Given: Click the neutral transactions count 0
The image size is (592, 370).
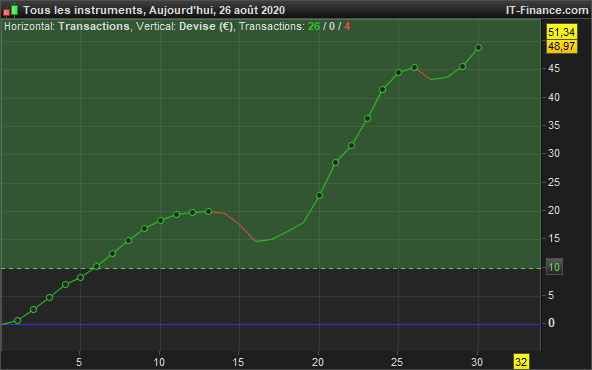Looking at the screenshot, I should tap(332, 26).
